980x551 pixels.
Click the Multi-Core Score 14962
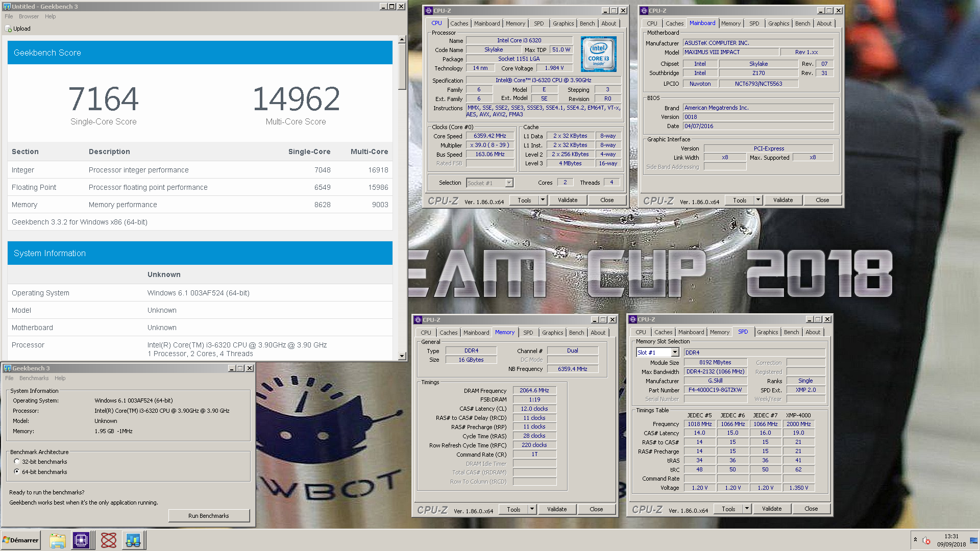pos(296,99)
